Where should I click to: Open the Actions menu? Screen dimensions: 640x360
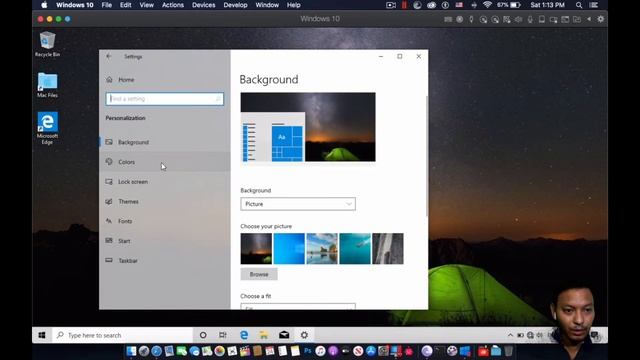coord(173,5)
